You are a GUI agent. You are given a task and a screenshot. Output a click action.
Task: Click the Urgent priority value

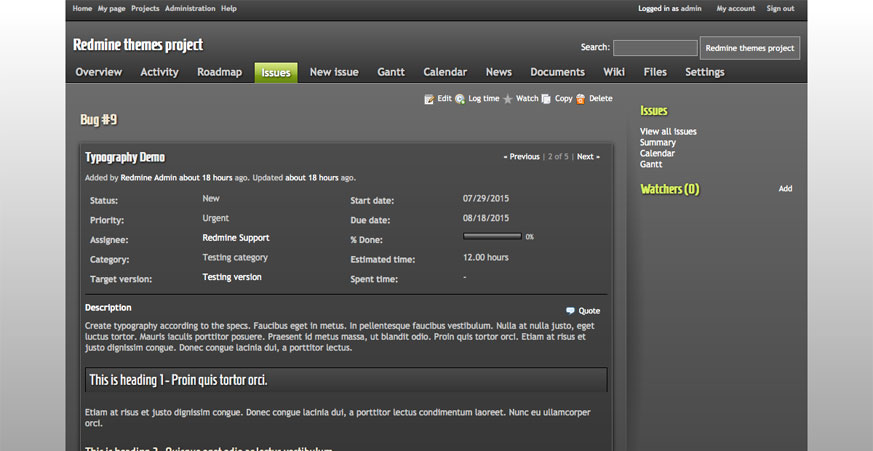point(215,218)
